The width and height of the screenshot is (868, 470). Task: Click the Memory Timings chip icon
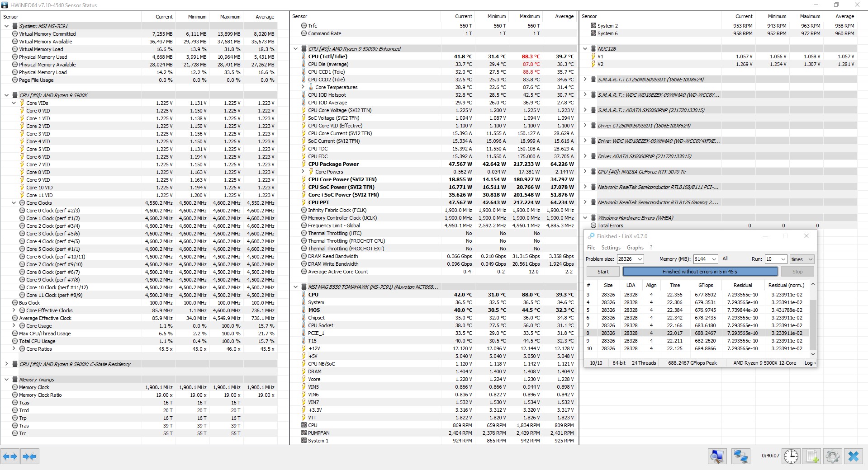pos(14,380)
